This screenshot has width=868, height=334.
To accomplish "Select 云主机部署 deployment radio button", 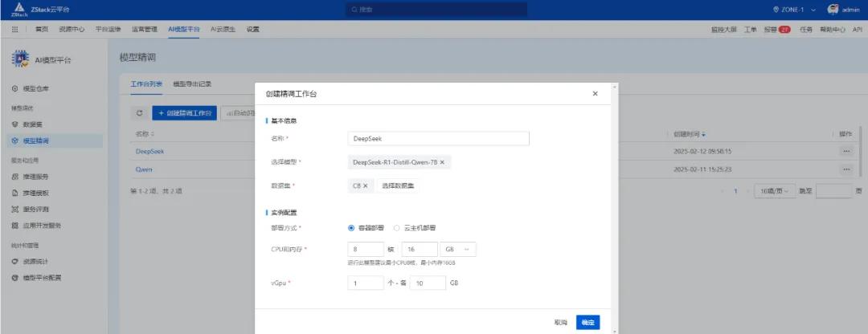I will (396, 228).
